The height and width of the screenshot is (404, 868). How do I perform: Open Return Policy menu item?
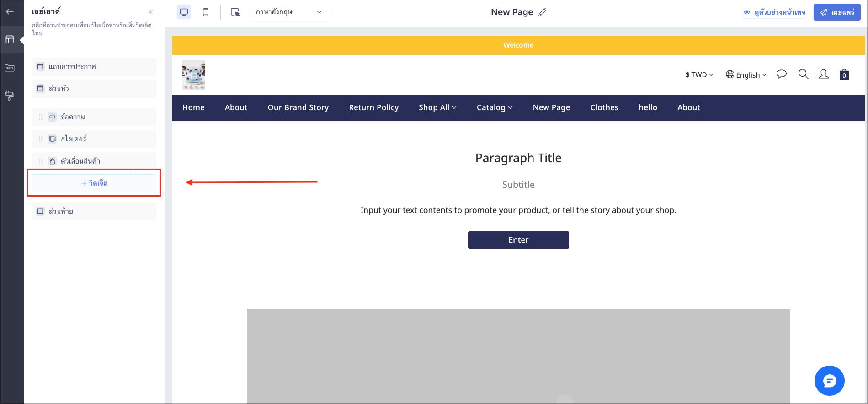pyautogui.click(x=373, y=108)
